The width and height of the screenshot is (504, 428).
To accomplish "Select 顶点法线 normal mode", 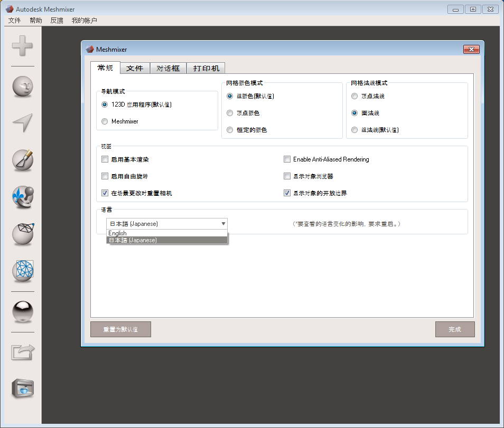I will 354,96.
